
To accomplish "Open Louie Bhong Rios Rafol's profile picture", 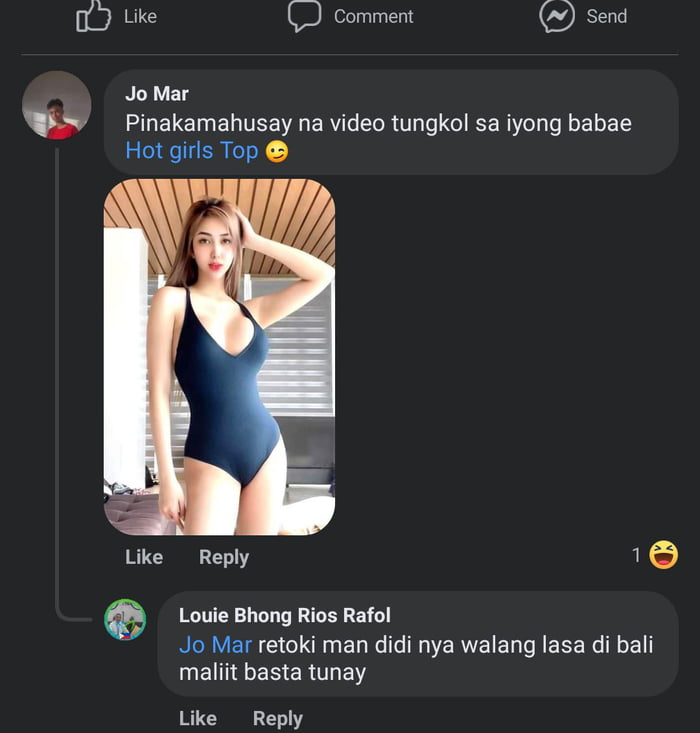I will (x=126, y=620).
